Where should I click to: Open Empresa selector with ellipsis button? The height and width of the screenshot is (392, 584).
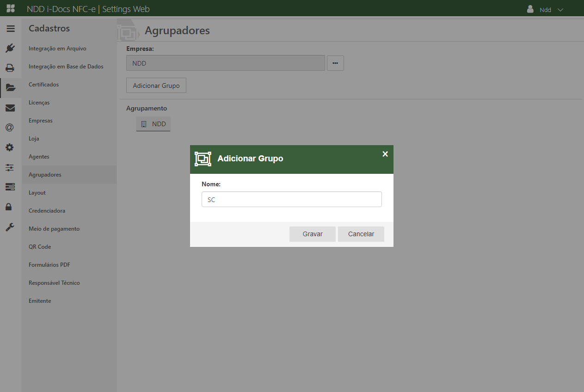coord(335,63)
